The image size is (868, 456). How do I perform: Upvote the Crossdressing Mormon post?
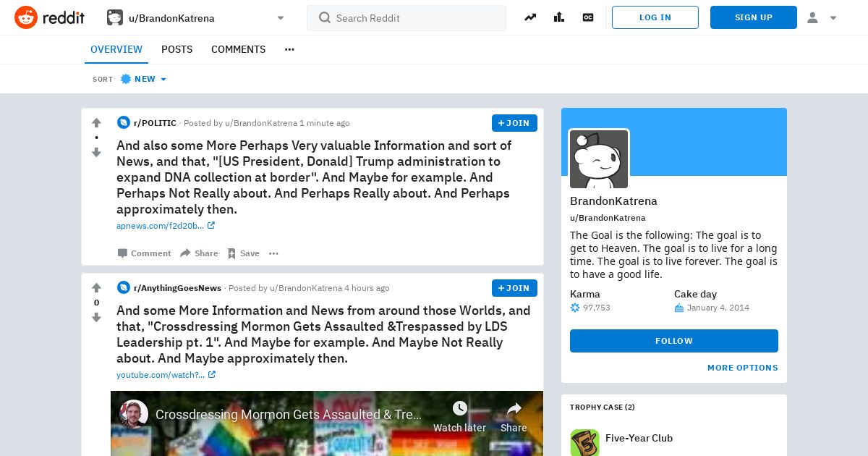pos(96,288)
